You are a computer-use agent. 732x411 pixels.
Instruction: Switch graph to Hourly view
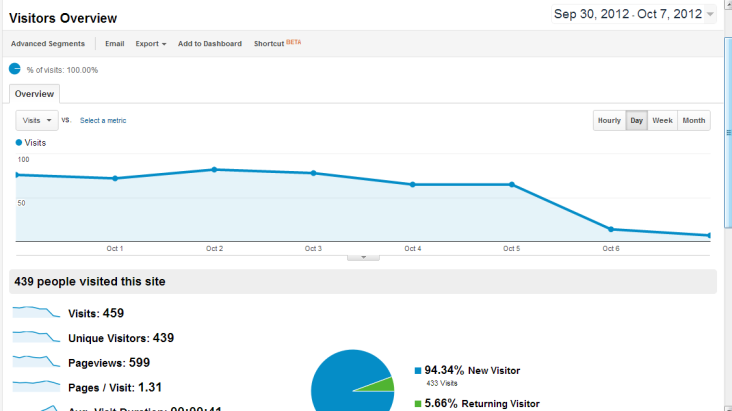[609, 120]
